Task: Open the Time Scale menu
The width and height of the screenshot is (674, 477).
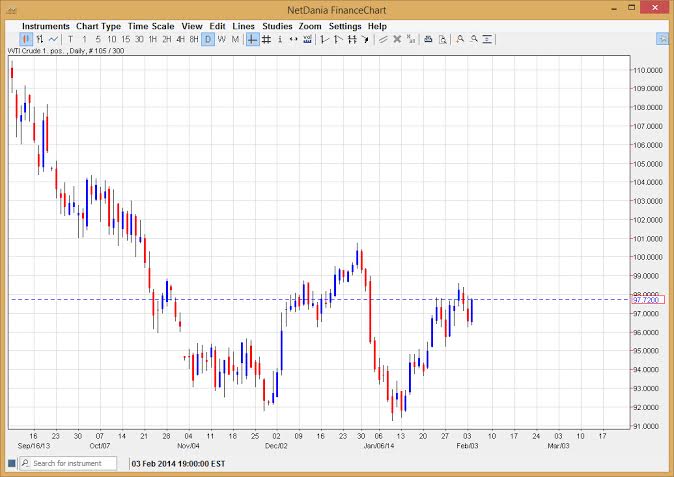Action: (152, 26)
